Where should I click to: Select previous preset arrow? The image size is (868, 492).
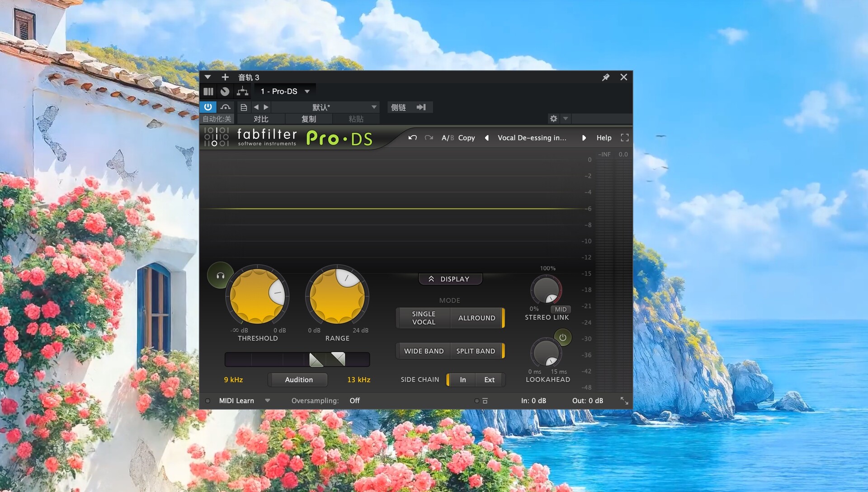click(x=487, y=138)
